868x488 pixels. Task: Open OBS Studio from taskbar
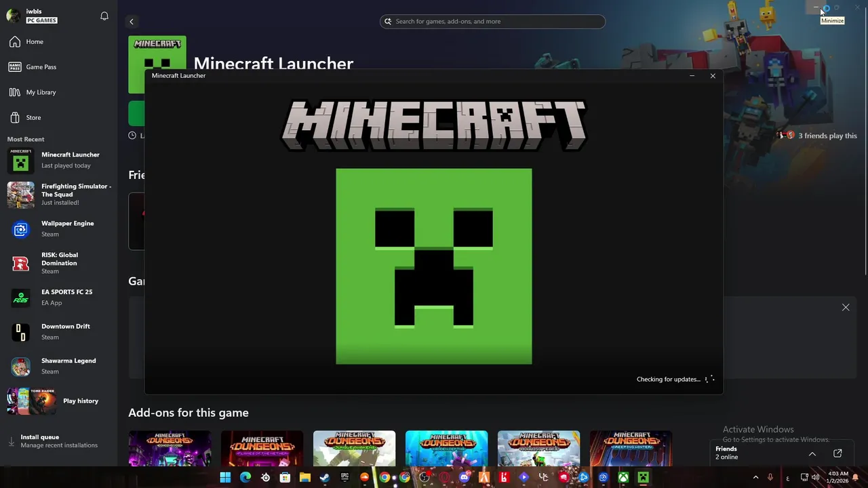pyautogui.click(x=425, y=477)
